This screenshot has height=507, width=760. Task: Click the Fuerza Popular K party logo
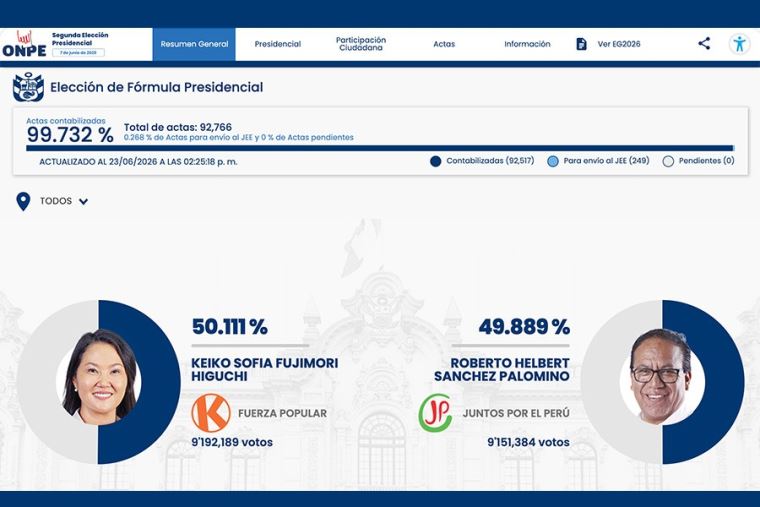tap(211, 413)
